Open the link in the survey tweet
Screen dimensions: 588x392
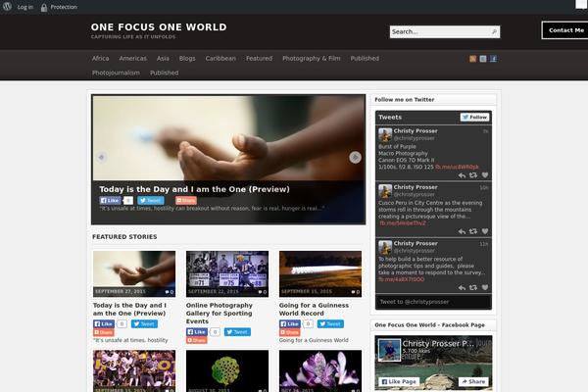[x=402, y=279]
